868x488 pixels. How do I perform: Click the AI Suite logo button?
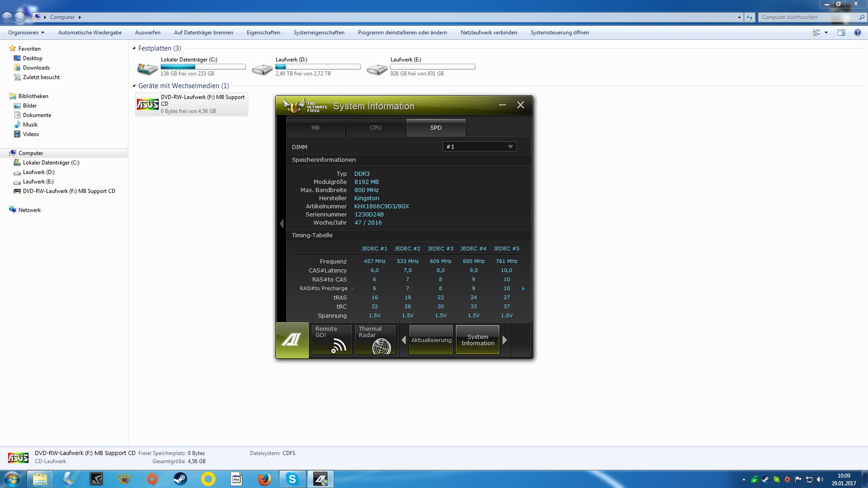pos(292,340)
